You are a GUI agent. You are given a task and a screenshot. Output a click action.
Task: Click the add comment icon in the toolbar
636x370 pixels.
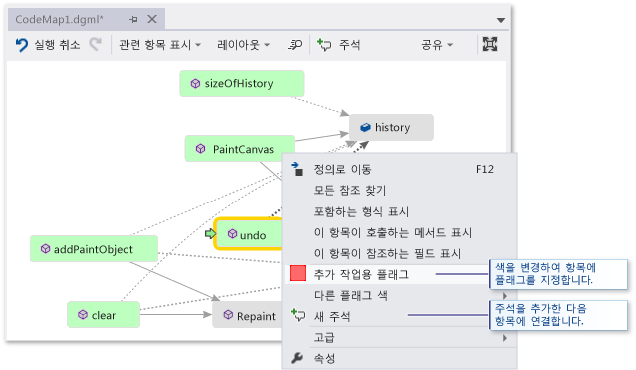[x=324, y=45]
